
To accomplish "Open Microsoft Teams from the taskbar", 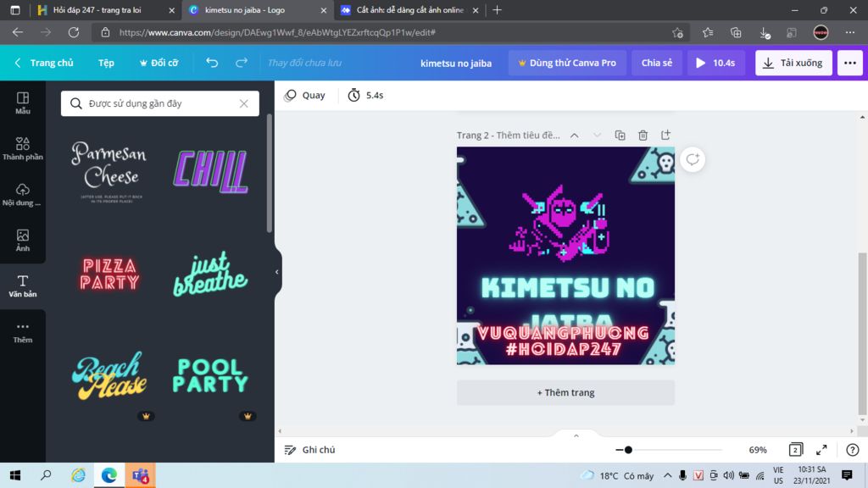I will click(x=140, y=475).
